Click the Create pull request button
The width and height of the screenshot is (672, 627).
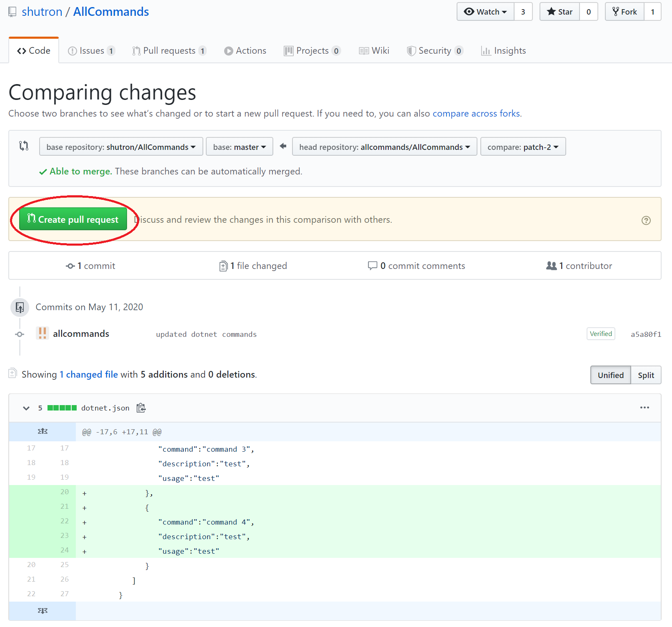tap(73, 219)
